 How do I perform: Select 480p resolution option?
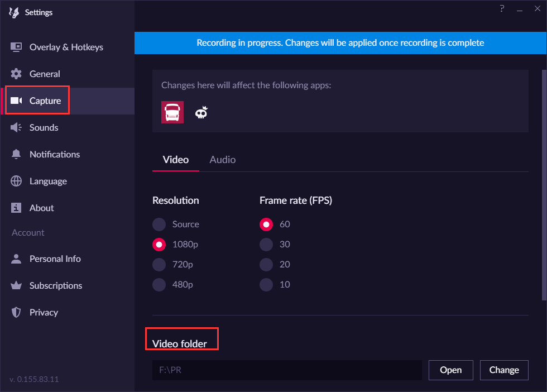pos(160,285)
